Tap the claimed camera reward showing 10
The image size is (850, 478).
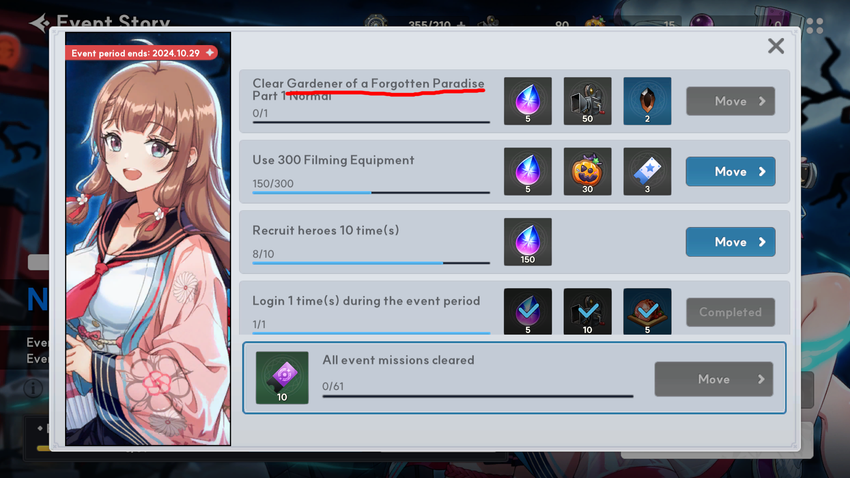(587, 312)
